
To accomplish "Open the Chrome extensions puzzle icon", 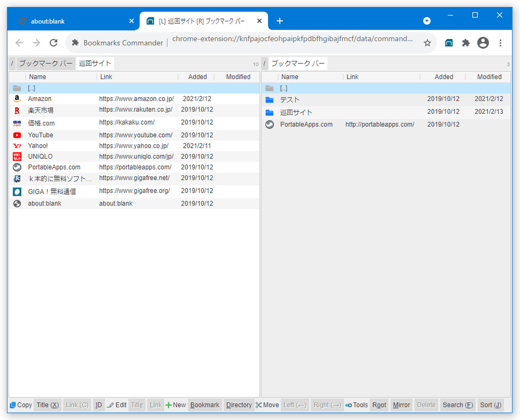I will pos(466,43).
